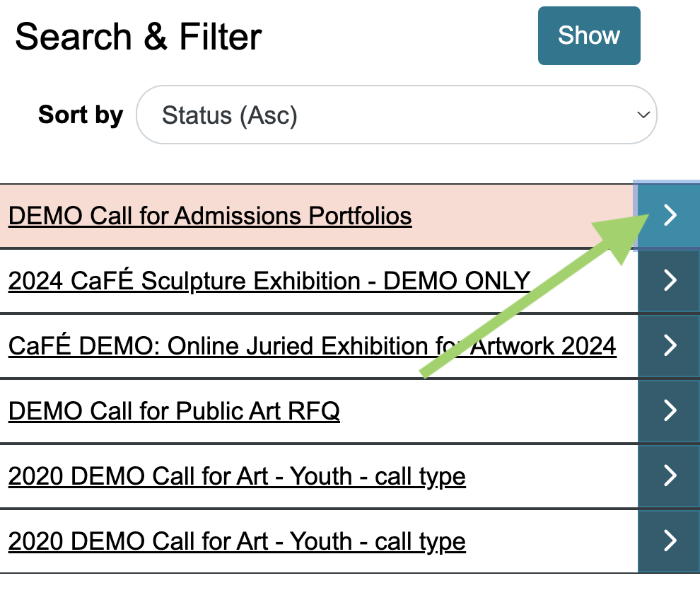Expand chevron for CaFÉ DEMO Online Juried Exhibition
700x600 pixels.
coord(670,346)
